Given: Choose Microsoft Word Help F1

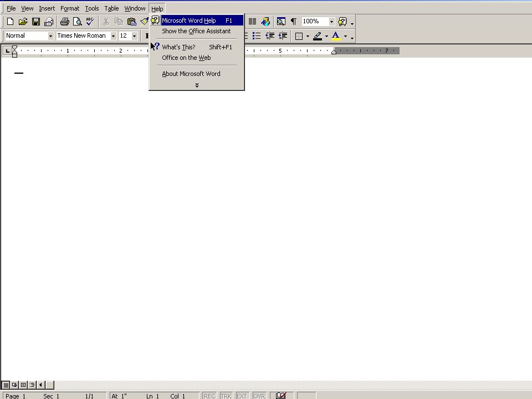Looking at the screenshot, I should click(x=197, y=21).
